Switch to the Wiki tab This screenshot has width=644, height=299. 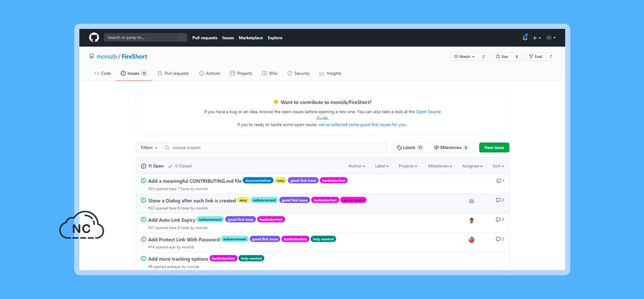click(269, 73)
